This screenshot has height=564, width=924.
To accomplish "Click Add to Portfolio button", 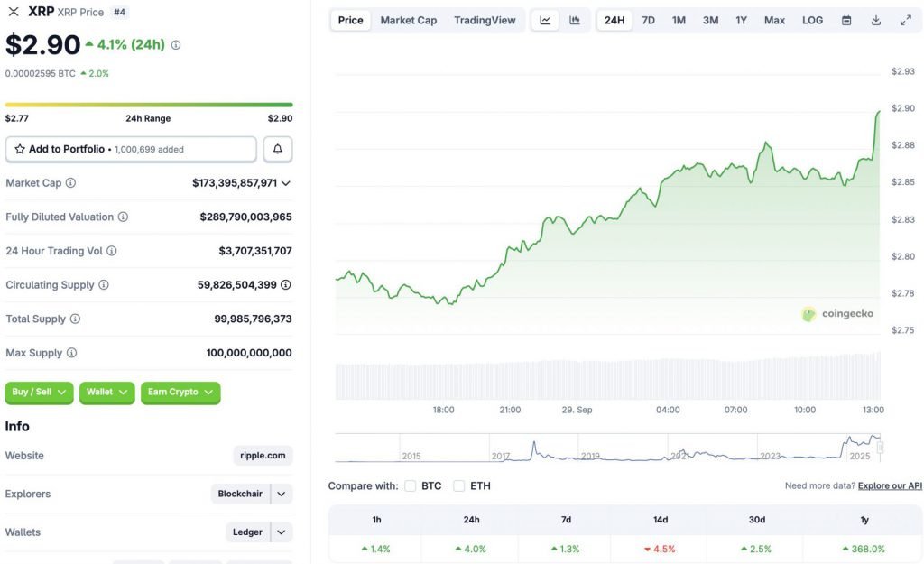I will [x=131, y=149].
